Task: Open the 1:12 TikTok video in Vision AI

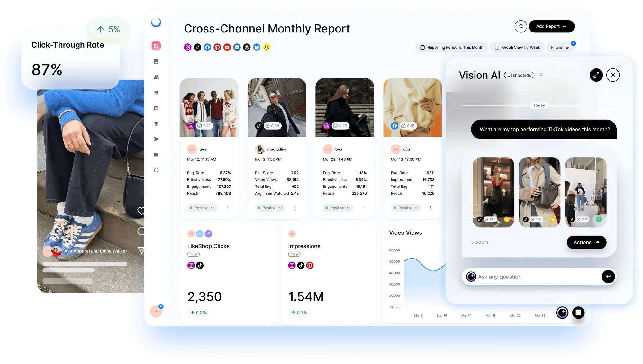Action: point(493,192)
